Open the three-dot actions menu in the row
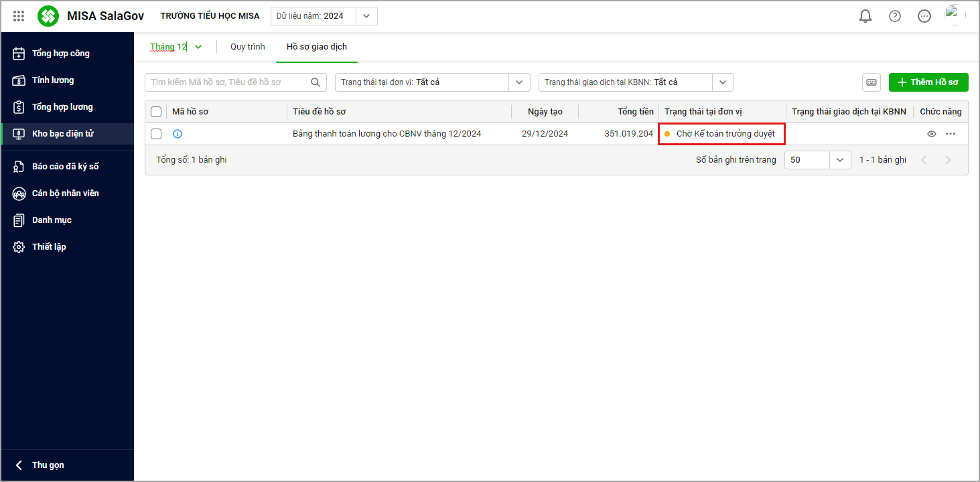980x482 pixels. pos(951,134)
